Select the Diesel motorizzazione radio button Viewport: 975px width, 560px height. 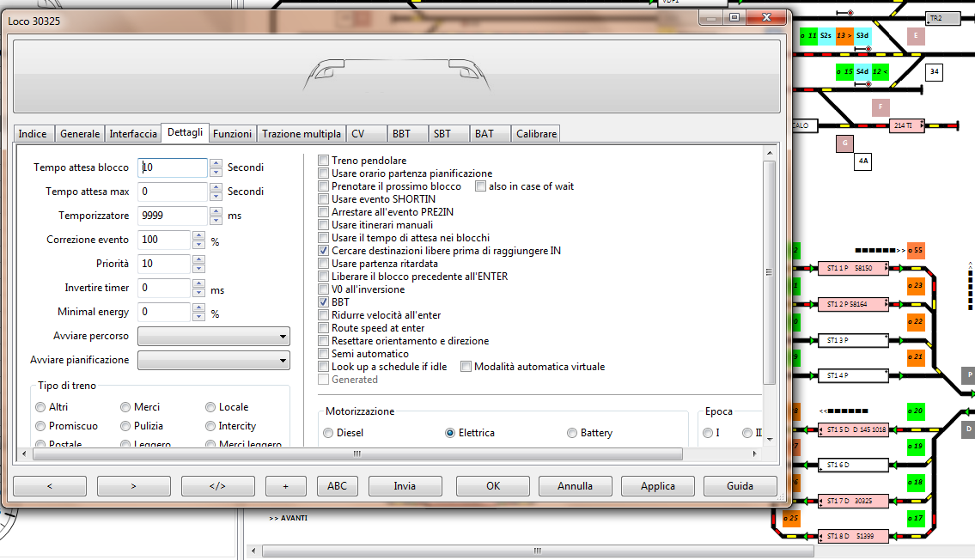329,433
